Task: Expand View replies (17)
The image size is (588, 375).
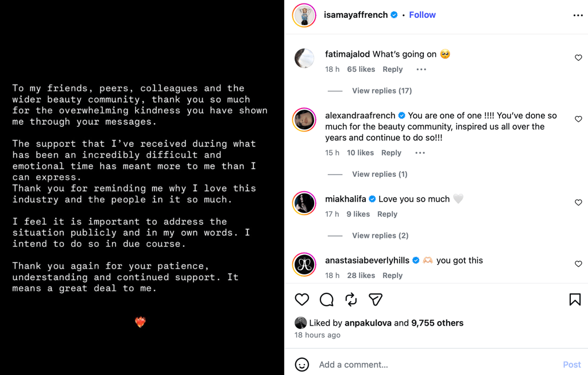Action: [x=382, y=91]
